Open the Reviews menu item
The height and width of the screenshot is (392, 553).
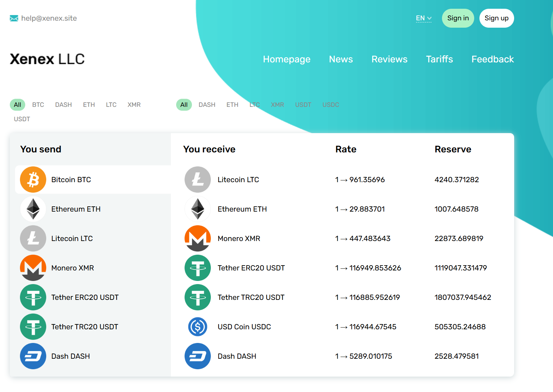click(389, 59)
